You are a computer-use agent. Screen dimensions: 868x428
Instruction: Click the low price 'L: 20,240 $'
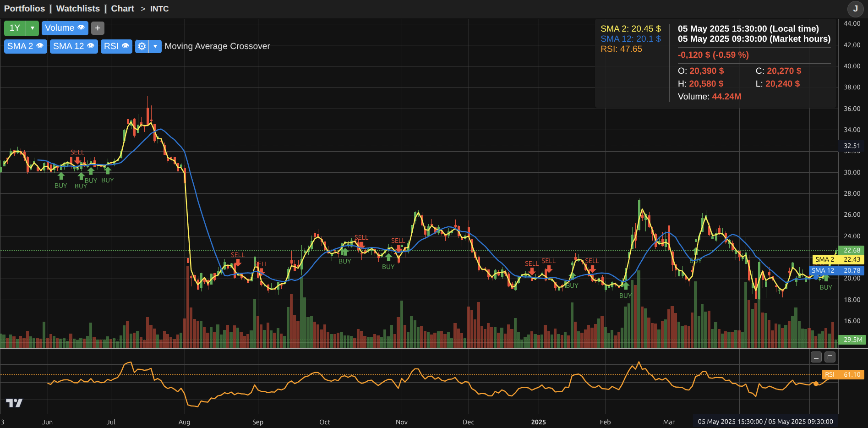[778, 83]
